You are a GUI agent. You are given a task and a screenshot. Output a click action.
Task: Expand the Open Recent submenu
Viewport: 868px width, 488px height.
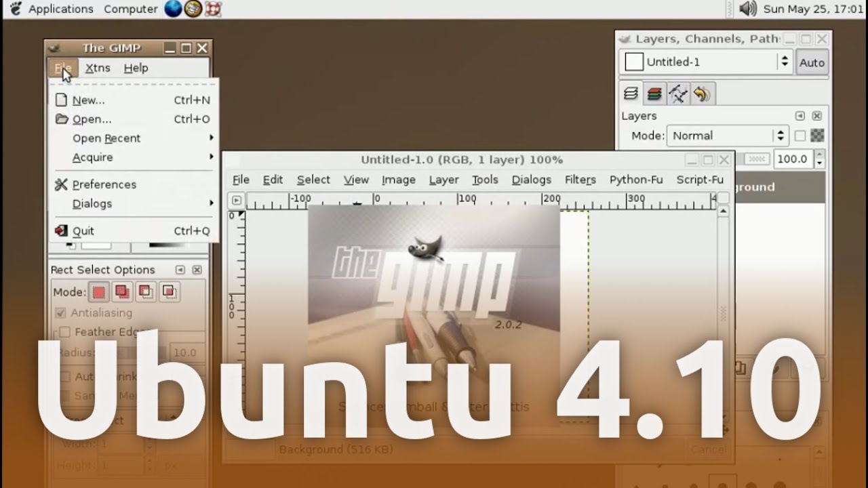tap(134, 138)
